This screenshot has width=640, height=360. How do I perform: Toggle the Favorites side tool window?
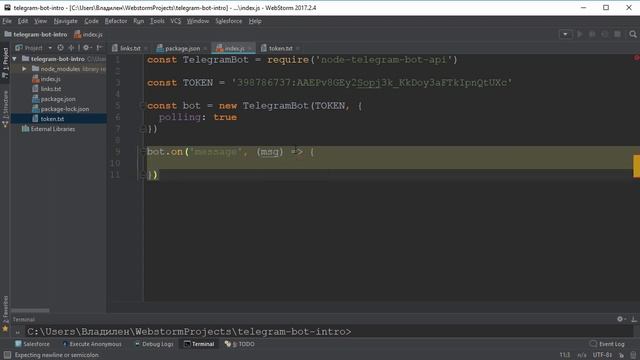[x=5, y=313]
